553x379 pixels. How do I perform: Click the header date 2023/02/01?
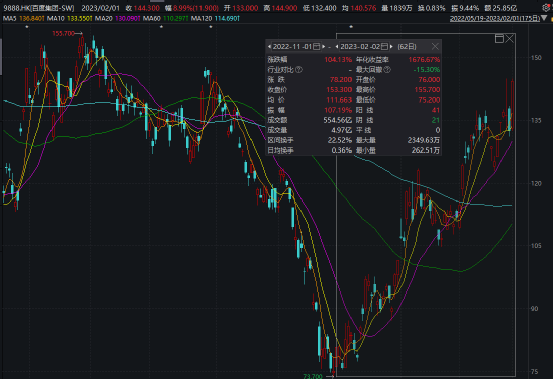[101, 8]
